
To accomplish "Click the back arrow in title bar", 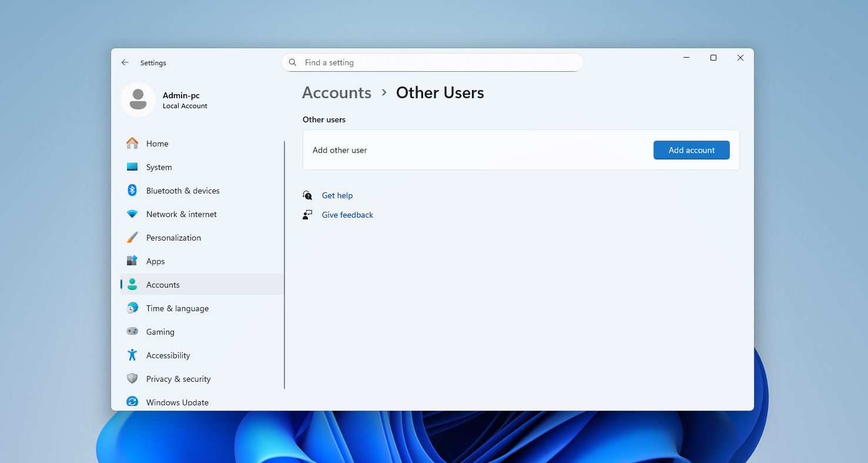I will pos(125,62).
